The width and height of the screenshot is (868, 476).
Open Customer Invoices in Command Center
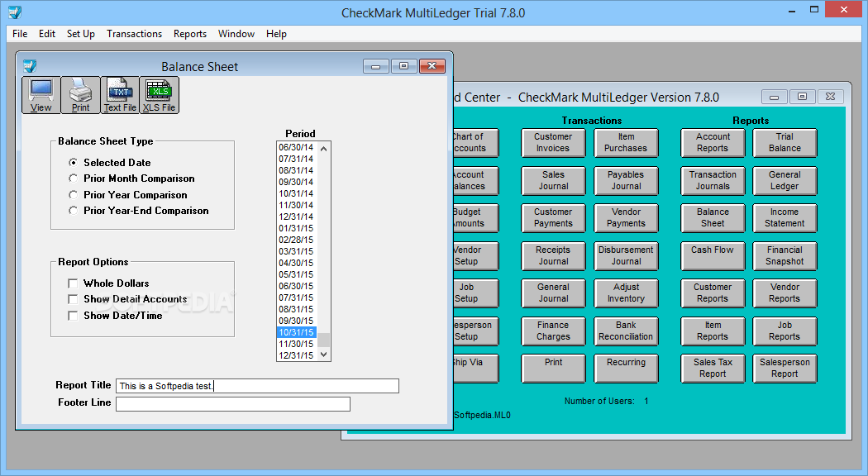coord(553,143)
